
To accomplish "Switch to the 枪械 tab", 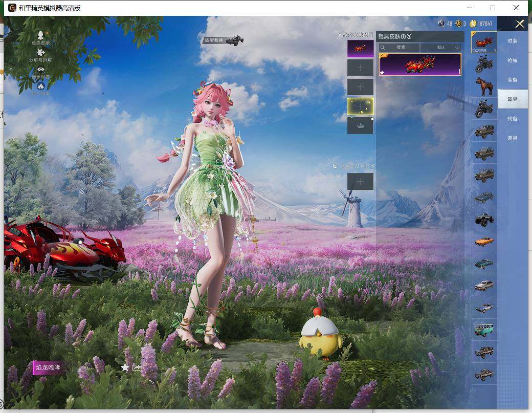I will 512,60.
